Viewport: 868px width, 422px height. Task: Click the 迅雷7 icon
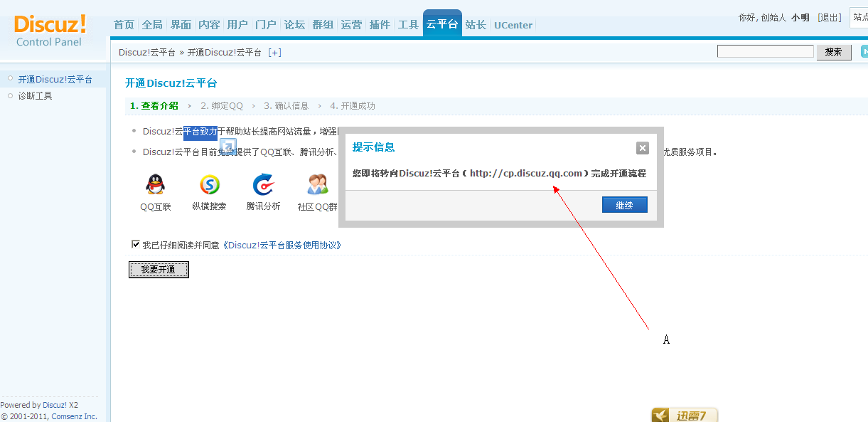tap(685, 415)
